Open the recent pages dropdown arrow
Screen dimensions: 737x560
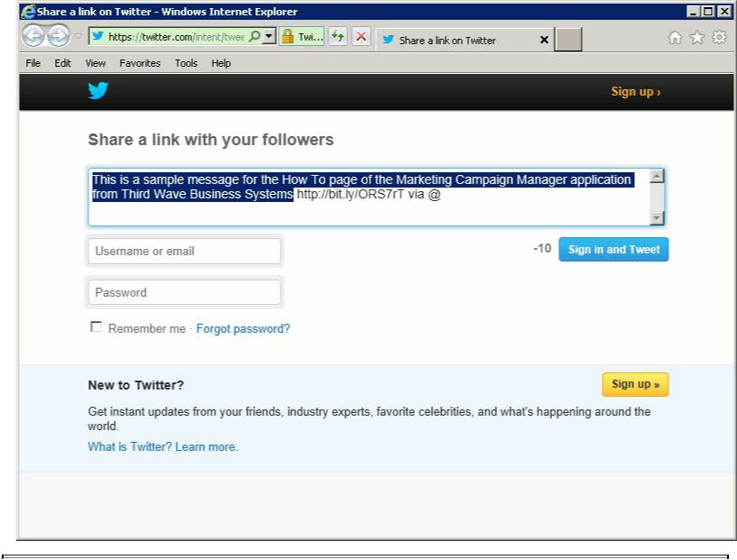(78, 36)
